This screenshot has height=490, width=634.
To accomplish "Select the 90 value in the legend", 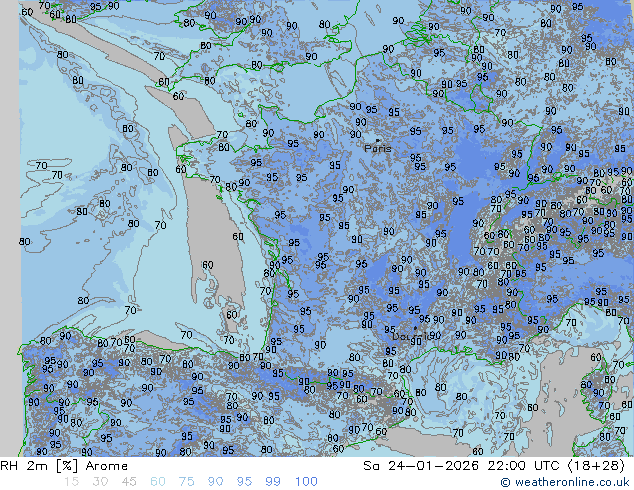I will point(216,482).
